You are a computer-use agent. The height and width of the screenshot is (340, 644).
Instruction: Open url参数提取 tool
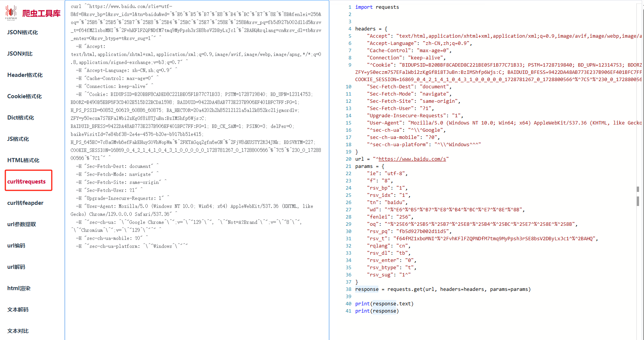pyautogui.click(x=21, y=224)
